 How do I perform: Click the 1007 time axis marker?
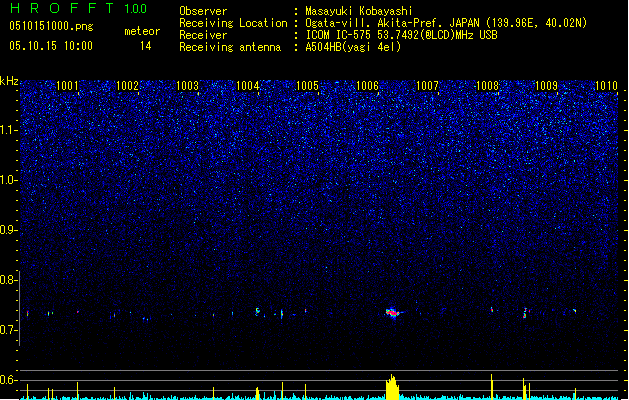point(427,86)
